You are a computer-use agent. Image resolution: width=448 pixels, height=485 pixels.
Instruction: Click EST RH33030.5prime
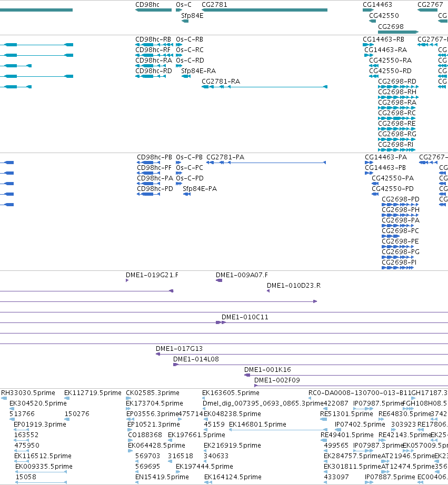[x=28, y=393]
